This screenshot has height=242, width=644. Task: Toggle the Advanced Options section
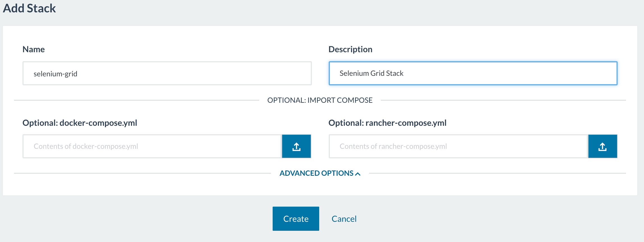pyautogui.click(x=317, y=173)
